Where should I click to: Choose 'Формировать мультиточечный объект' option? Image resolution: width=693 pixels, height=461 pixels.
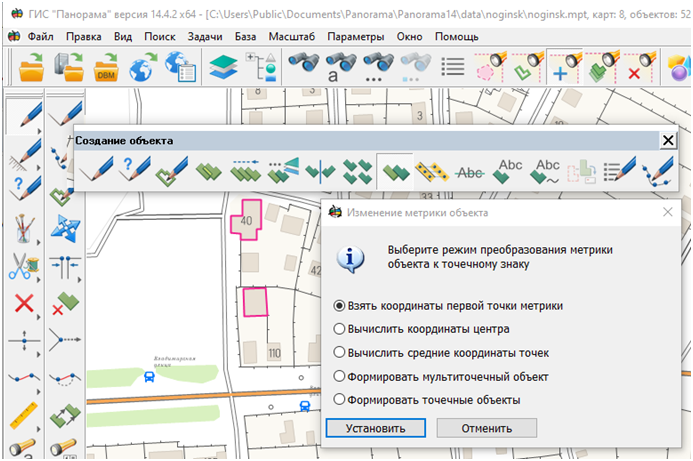[340, 377]
